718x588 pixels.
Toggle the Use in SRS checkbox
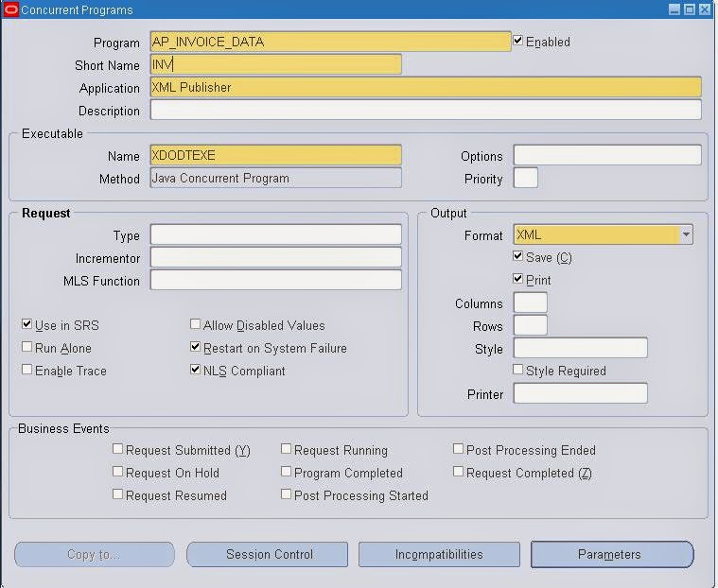(27, 324)
